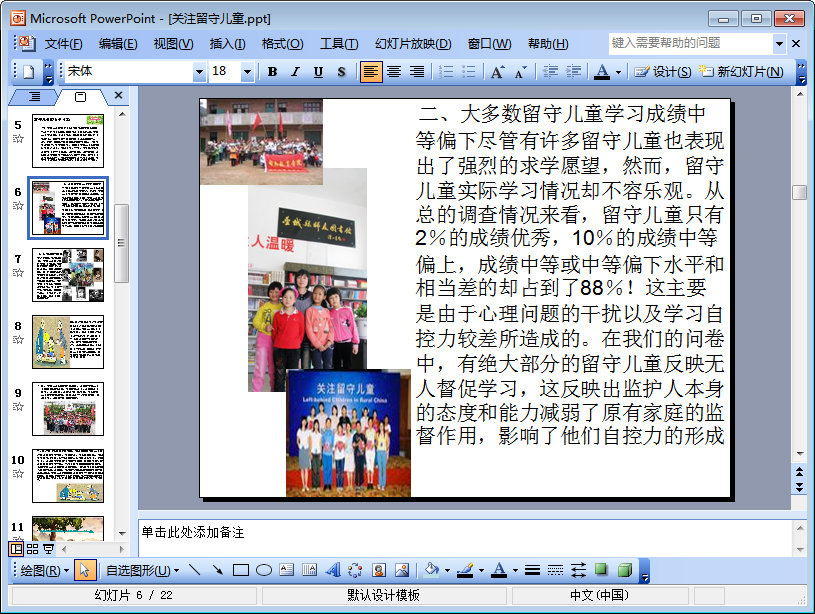The image size is (815, 614).
Task: Start slide show from current slide icon
Action: [x=48, y=548]
